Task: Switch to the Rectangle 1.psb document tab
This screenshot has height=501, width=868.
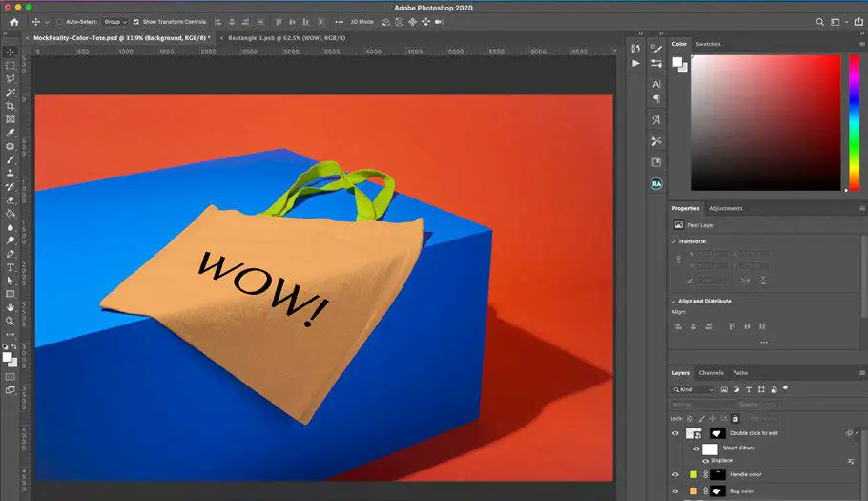Action: 286,38
